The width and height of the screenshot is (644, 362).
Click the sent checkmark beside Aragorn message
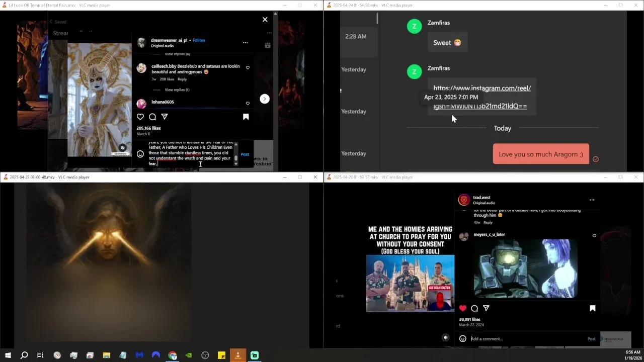pos(596,159)
